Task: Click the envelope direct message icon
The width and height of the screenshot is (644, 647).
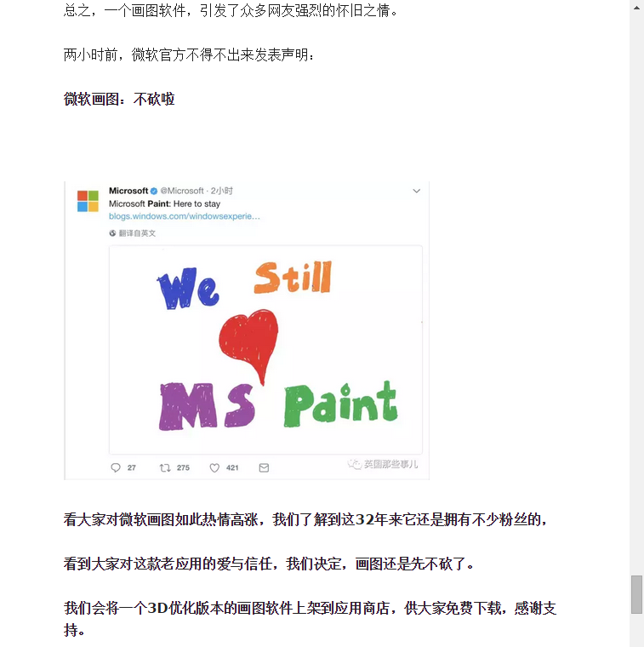Action: [x=264, y=467]
